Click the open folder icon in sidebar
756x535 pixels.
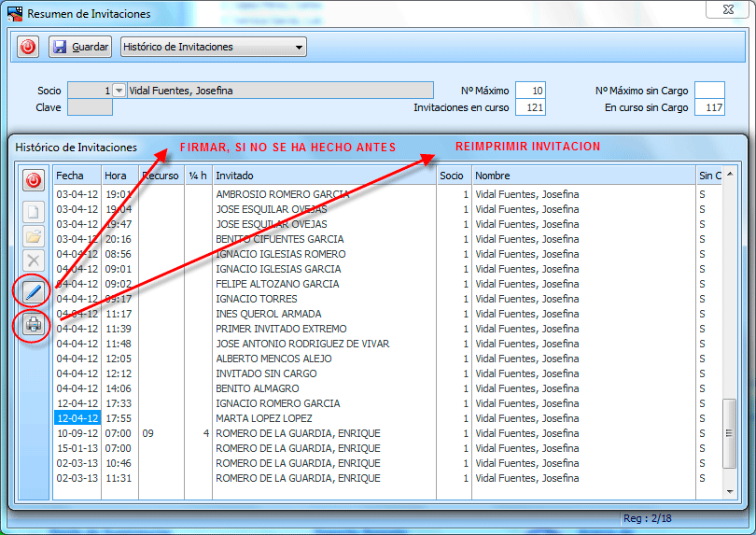coord(34,236)
